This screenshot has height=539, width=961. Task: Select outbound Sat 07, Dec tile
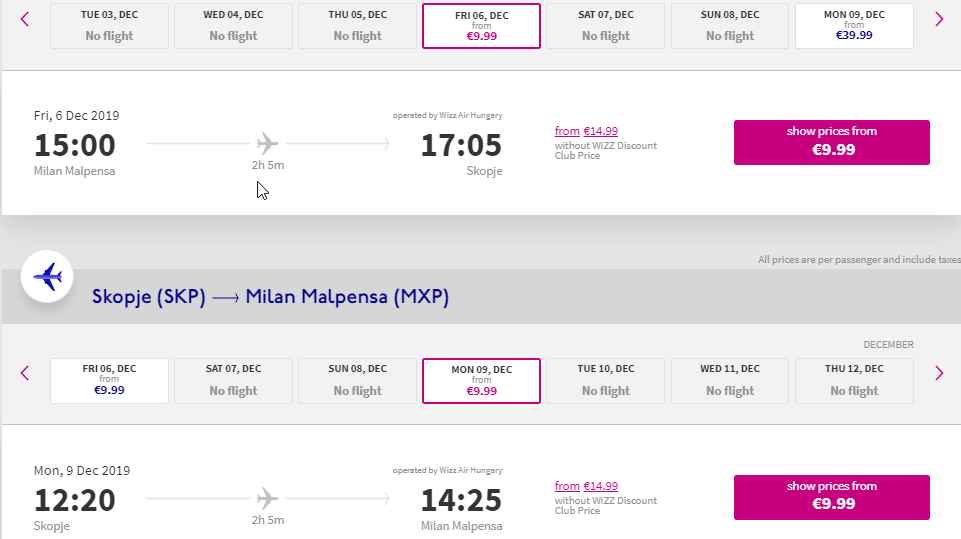click(605, 25)
